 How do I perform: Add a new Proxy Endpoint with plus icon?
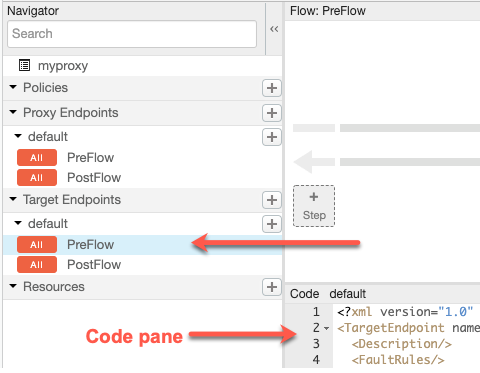coord(272,113)
